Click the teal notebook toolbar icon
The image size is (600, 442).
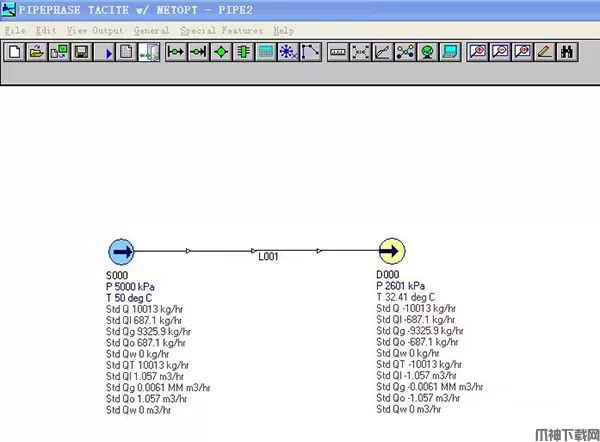pos(450,52)
